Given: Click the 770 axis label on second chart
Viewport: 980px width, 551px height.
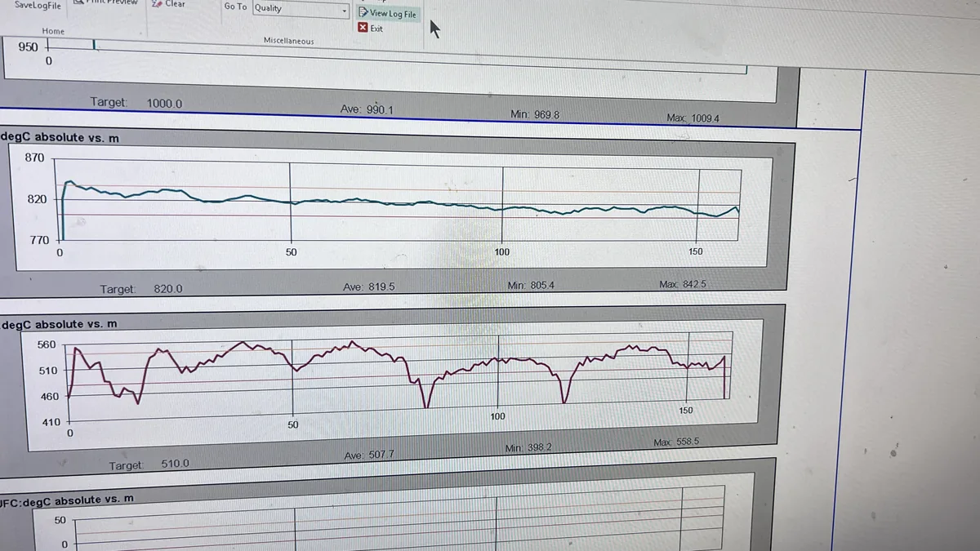Looking at the screenshot, I should (38, 240).
